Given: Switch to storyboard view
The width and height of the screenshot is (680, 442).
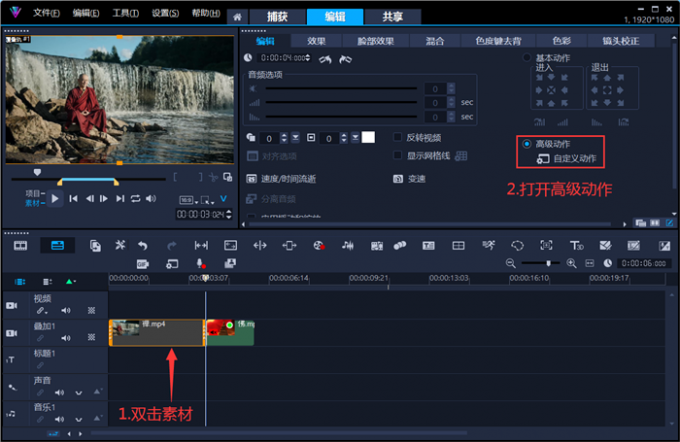Looking at the screenshot, I should 20,246.
